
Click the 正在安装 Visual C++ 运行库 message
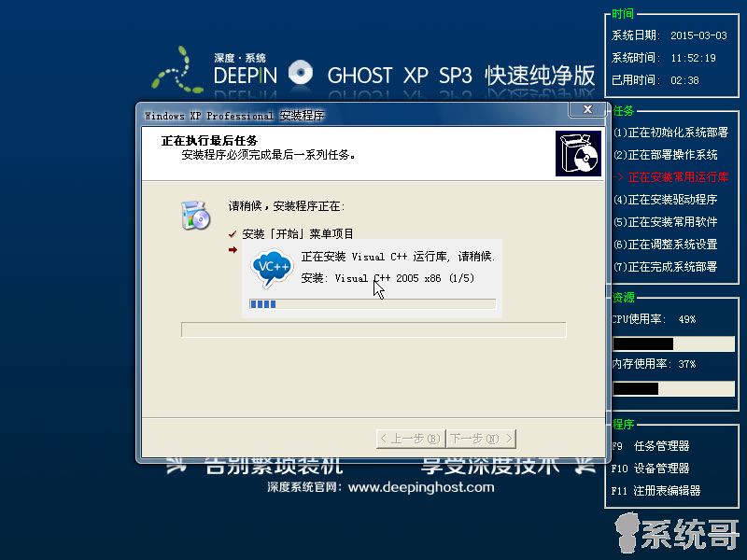pos(398,257)
